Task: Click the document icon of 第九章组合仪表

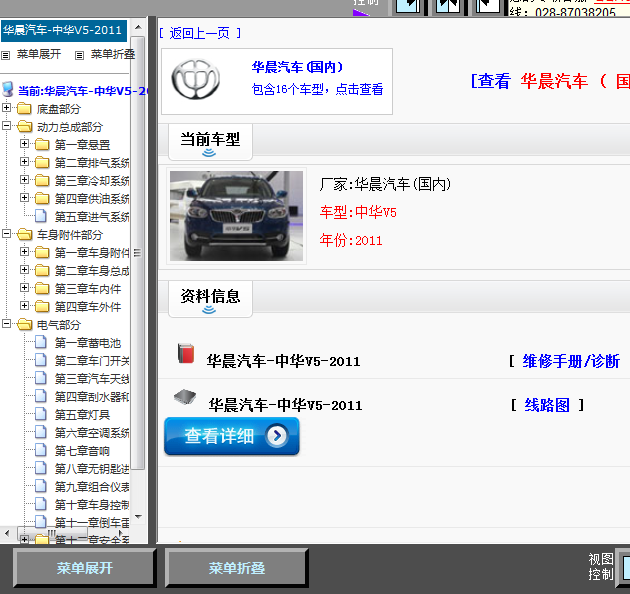Action: tap(41, 486)
